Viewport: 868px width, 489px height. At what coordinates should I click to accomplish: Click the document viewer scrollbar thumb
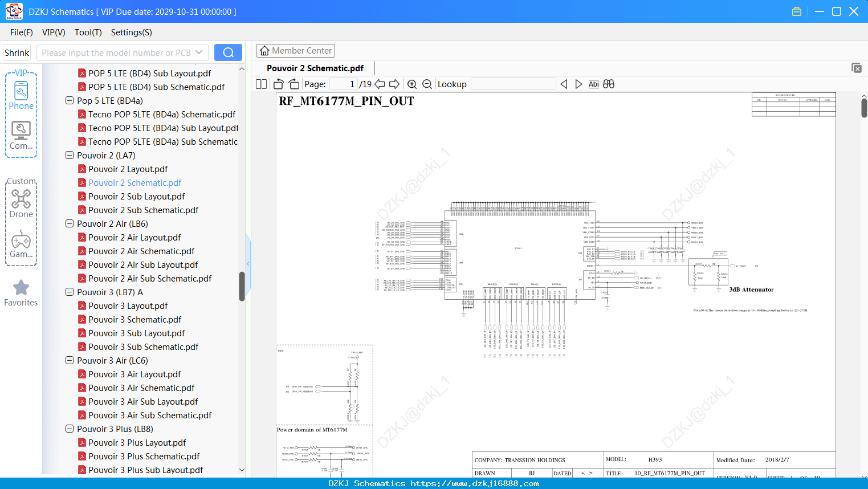[x=864, y=108]
